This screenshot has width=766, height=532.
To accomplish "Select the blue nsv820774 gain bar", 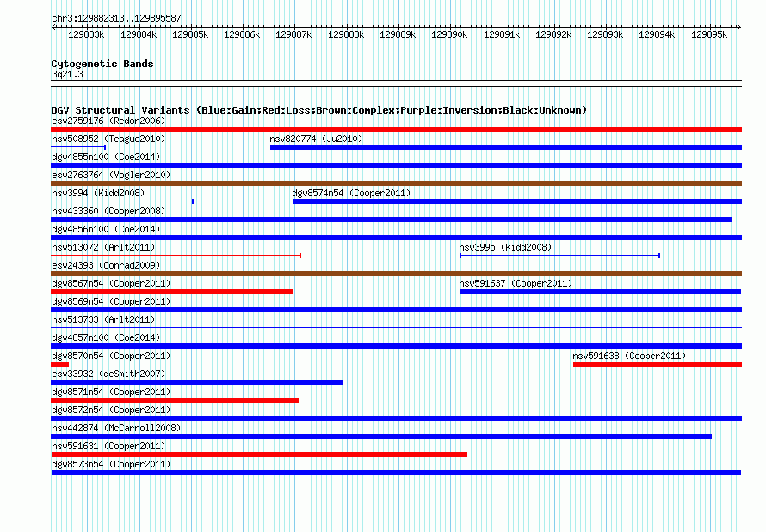I will 506,147.
